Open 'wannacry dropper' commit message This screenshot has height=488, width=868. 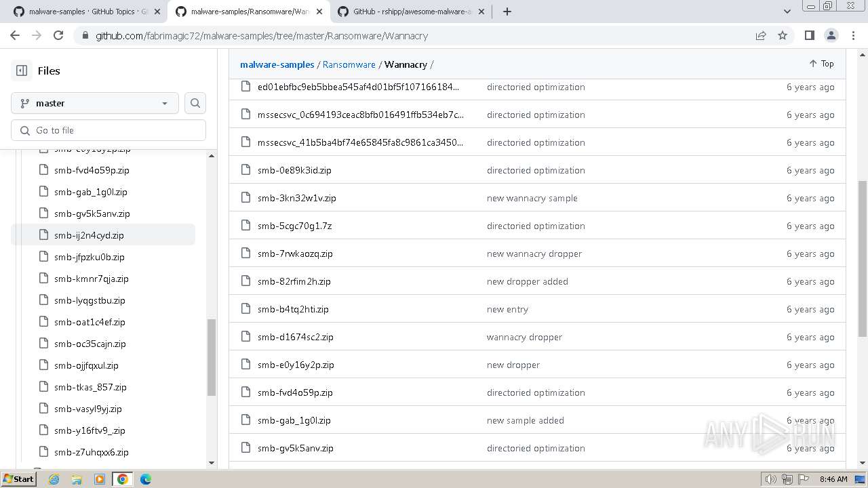[524, 337]
